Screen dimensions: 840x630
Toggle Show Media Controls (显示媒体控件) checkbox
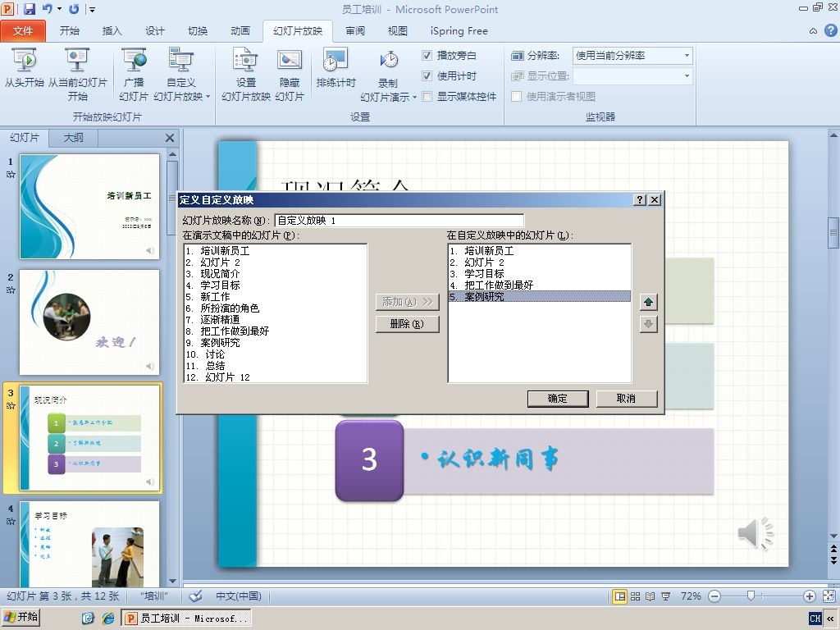(x=427, y=97)
